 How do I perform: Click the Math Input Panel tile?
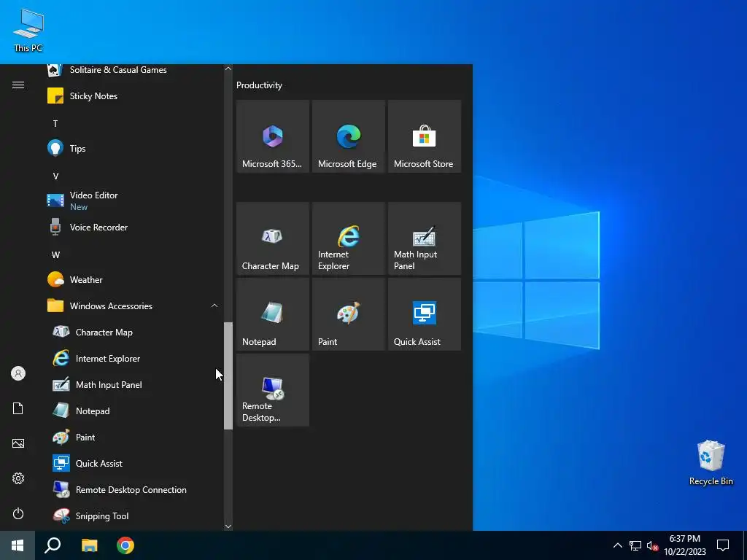pyautogui.click(x=425, y=238)
